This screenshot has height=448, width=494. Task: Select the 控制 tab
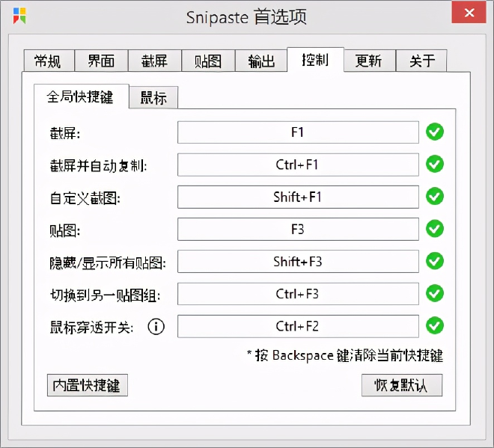point(315,60)
